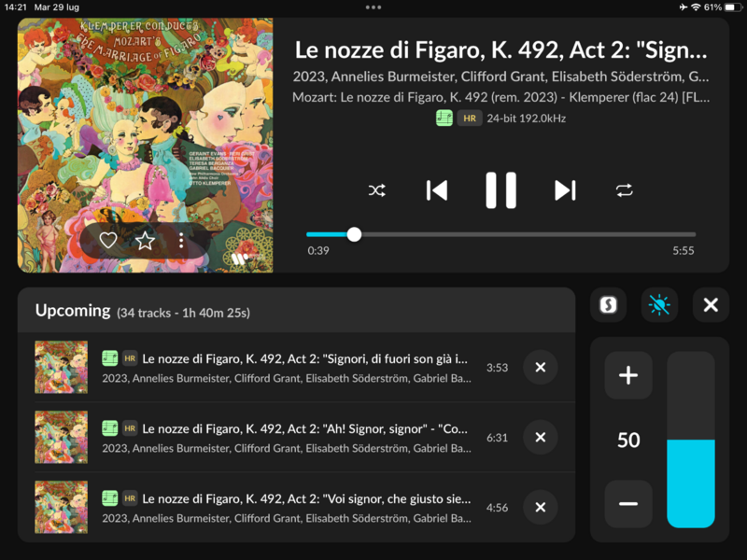Increase volume with plus button
This screenshot has width=747, height=560.
tap(628, 375)
